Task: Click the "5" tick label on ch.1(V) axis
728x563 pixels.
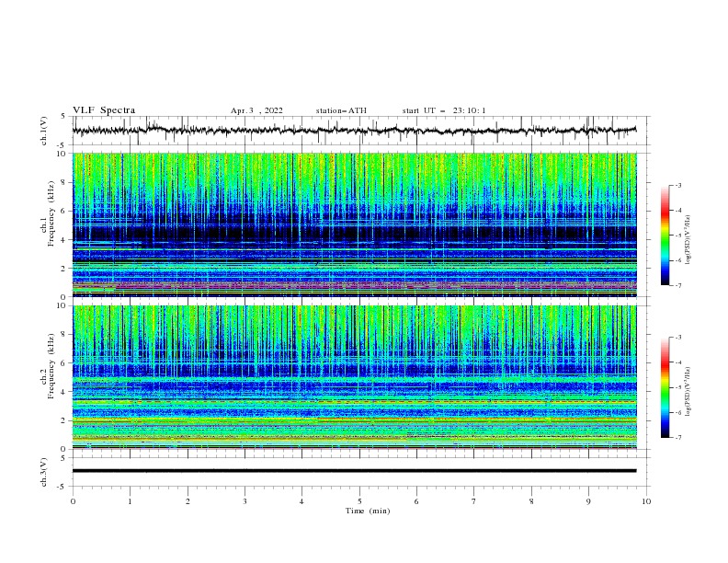Action: click(x=63, y=116)
